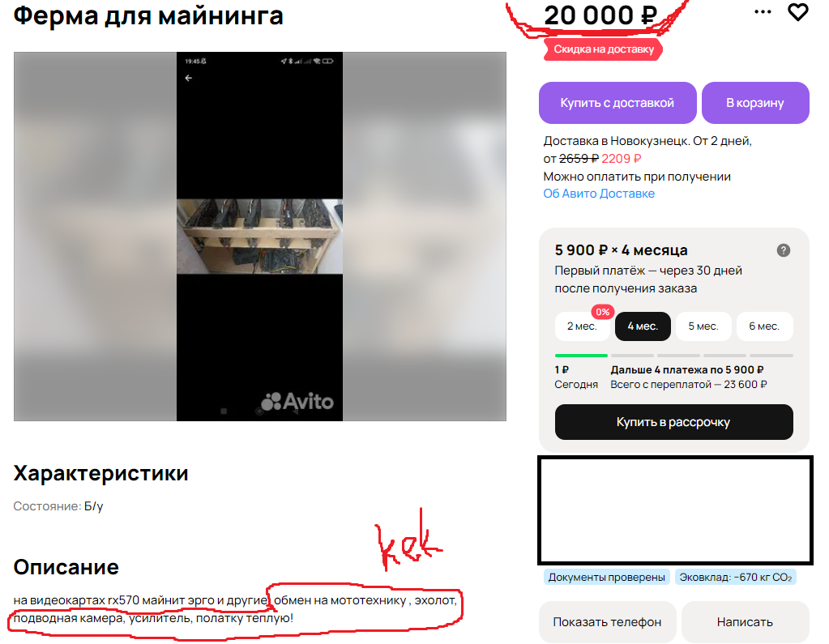This screenshot has width=829, height=644.
Task: Click the Эковклад CO₂ badge
Action: (736, 578)
